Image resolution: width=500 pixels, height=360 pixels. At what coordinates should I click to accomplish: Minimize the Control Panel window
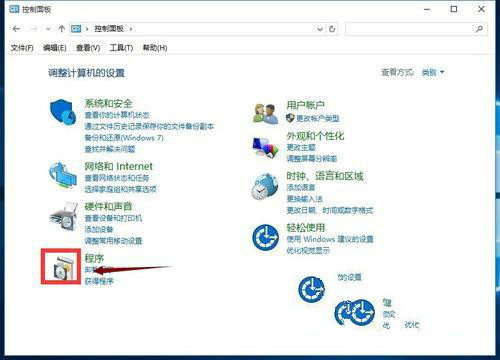(427, 9)
